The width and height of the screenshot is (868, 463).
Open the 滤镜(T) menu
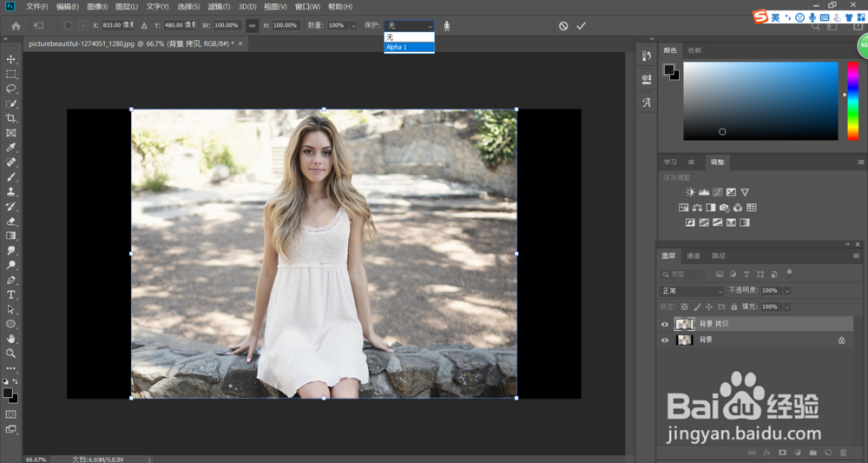click(219, 6)
